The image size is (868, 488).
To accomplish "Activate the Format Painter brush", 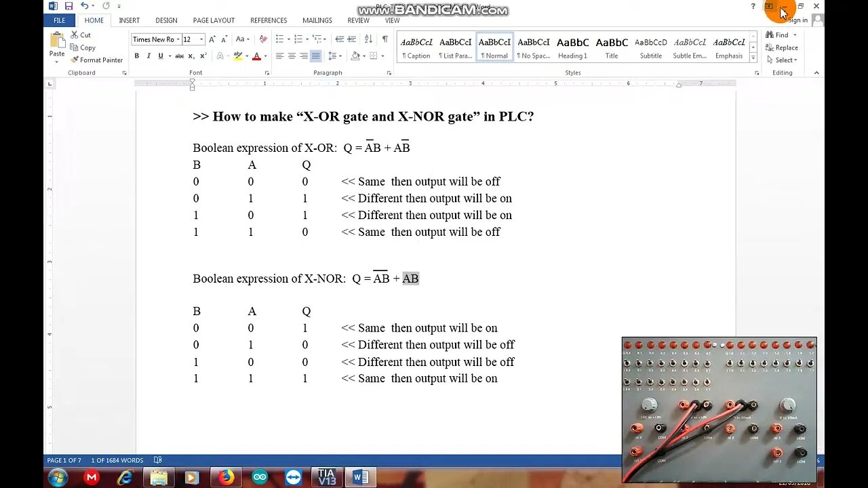I will pos(97,60).
